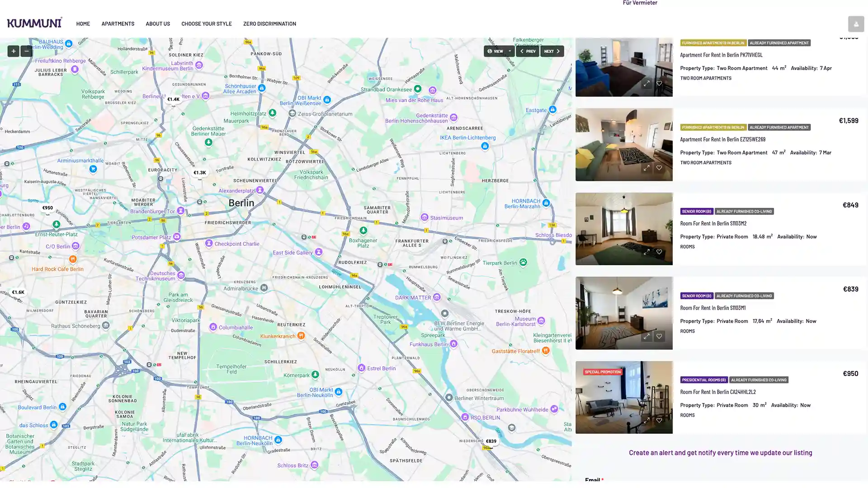Zoom out the map with minus button
Viewport: 868px width, 488px height.
[26, 51]
